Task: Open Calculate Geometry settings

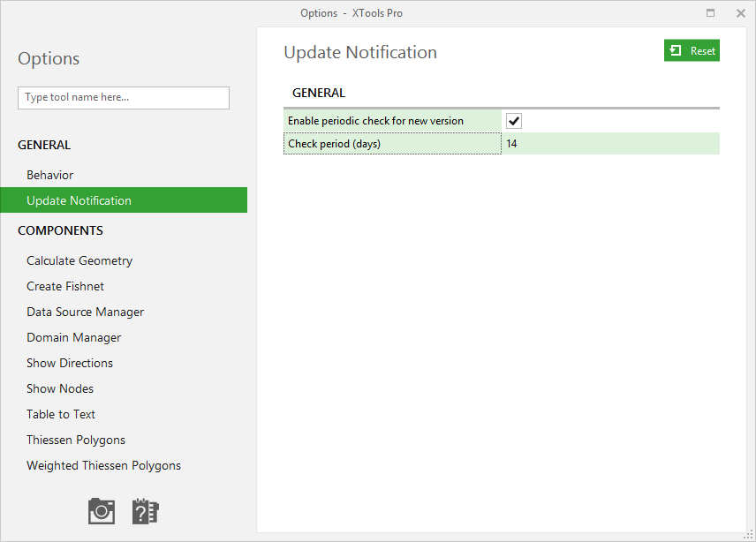Action: click(79, 260)
